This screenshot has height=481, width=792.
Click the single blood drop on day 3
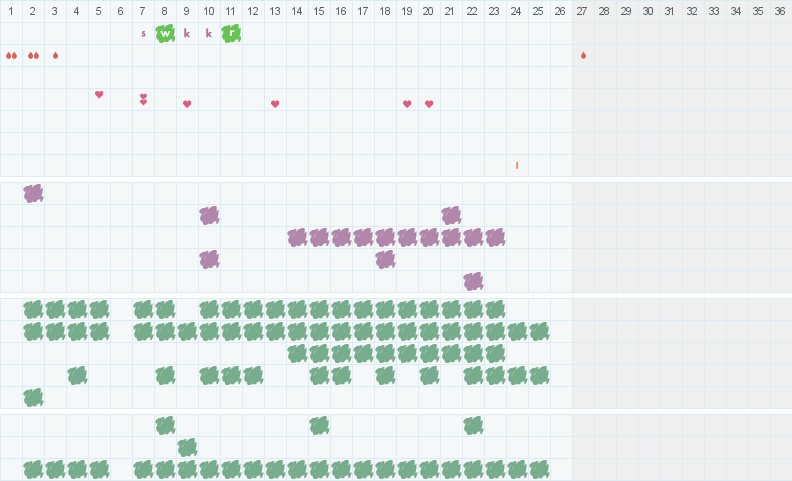(x=55, y=55)
